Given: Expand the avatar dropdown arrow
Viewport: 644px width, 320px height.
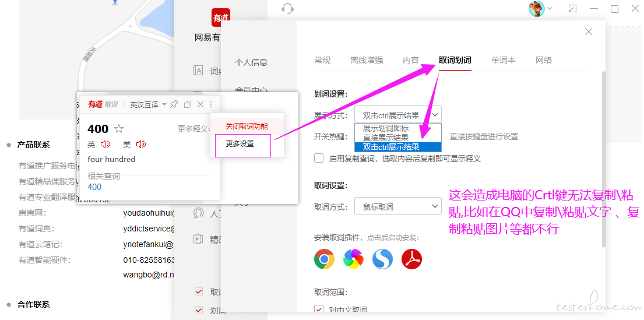Looking at the screenshot, I should [550, 8].
